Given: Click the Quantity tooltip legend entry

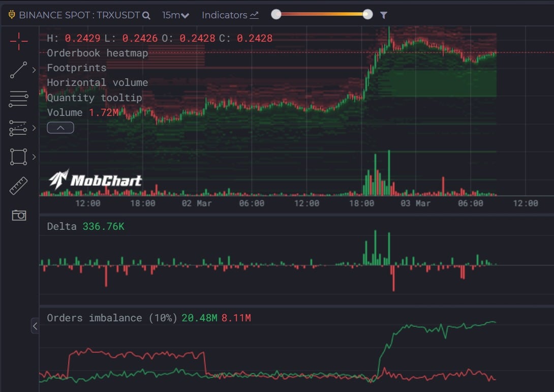Looking at the screenshot, I should tap(95, 97).
